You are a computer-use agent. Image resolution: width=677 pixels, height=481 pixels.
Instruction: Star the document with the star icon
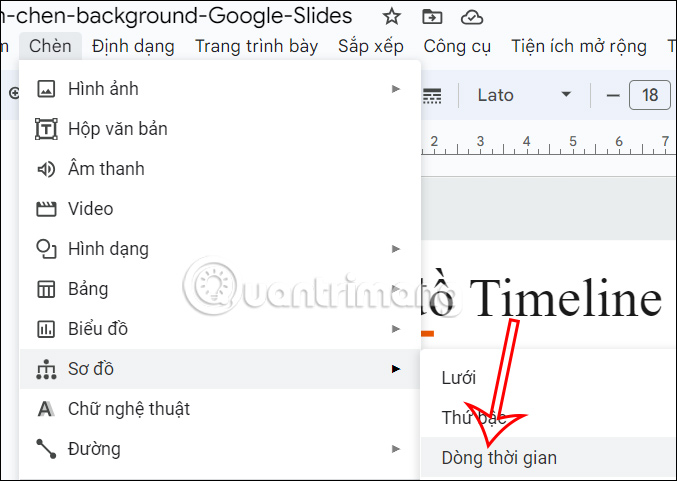tap(392, 17)
